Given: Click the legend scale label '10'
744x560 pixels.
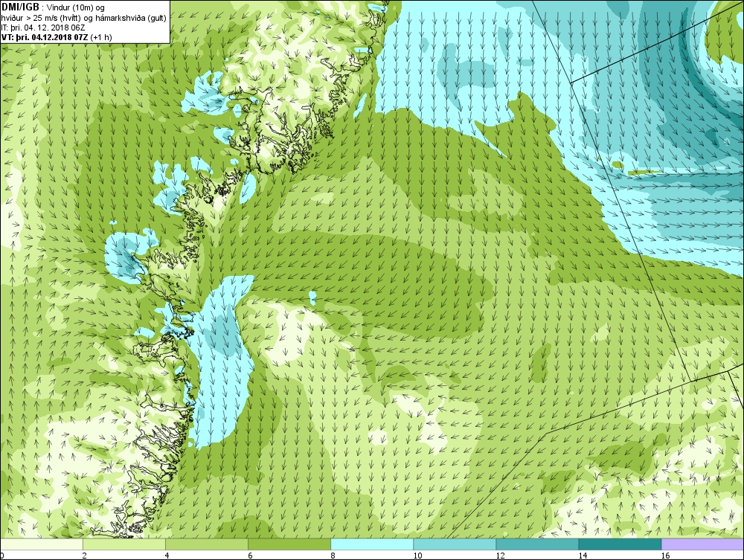Looking at the screenshot, I should point(417,556).
